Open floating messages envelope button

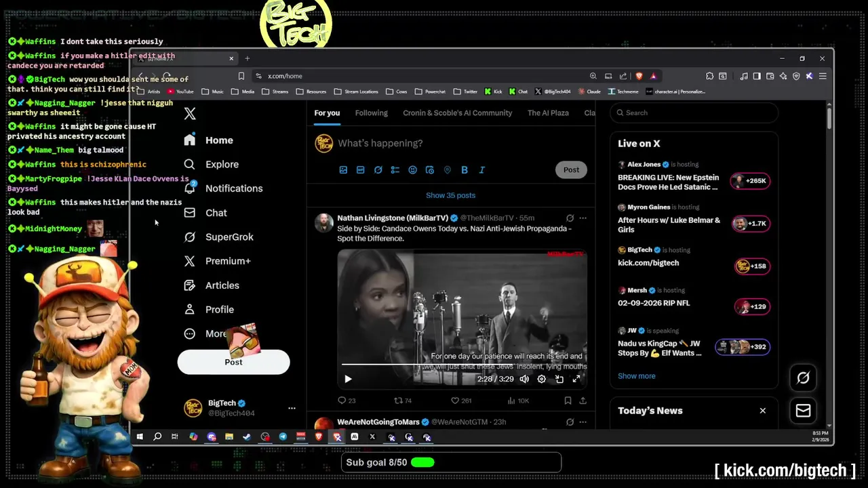pyautogui.click(x=803, y=411)
